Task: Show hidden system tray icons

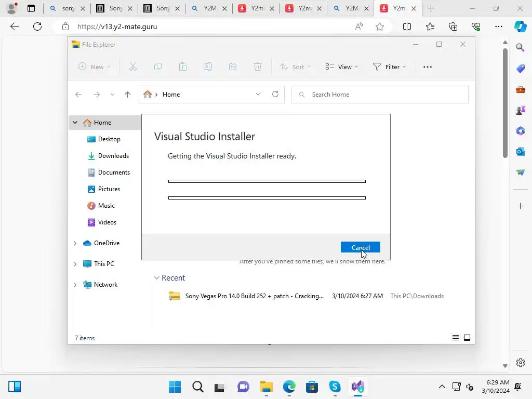Action: pos(442,387)
